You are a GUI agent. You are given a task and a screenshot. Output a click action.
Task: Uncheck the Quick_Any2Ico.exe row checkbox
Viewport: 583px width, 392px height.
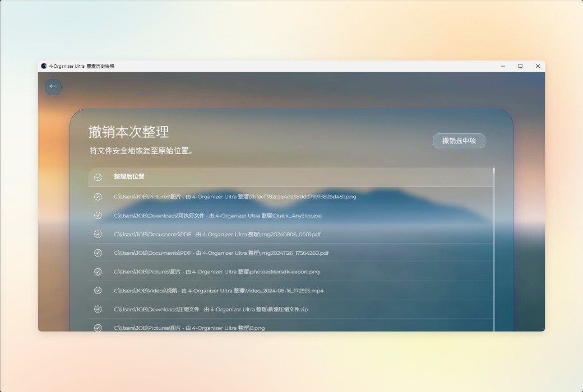point(98,216)
